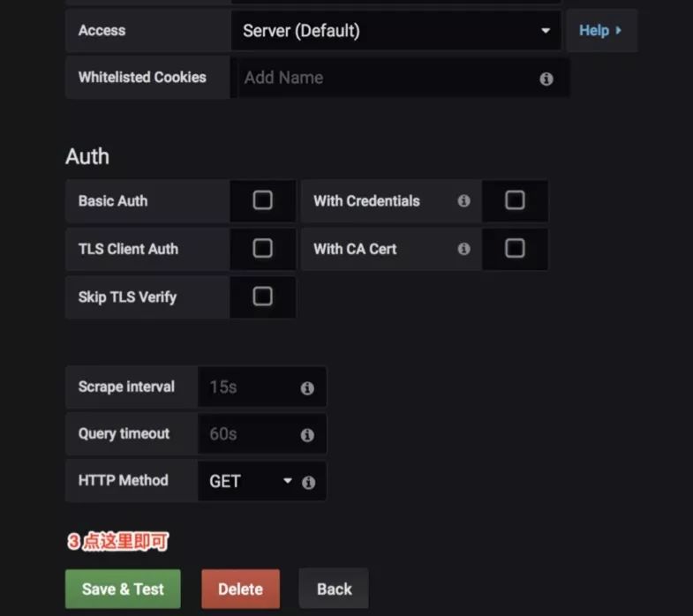This screenshot has width=693, height=616.
Task: Expand the Help section
Action: [601, 31]
